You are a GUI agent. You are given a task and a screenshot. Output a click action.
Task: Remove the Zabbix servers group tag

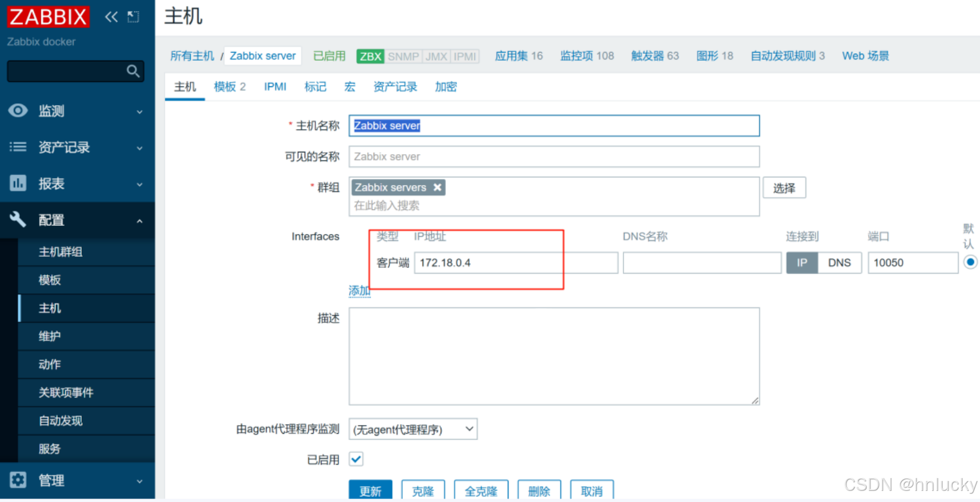coord(437,187)
